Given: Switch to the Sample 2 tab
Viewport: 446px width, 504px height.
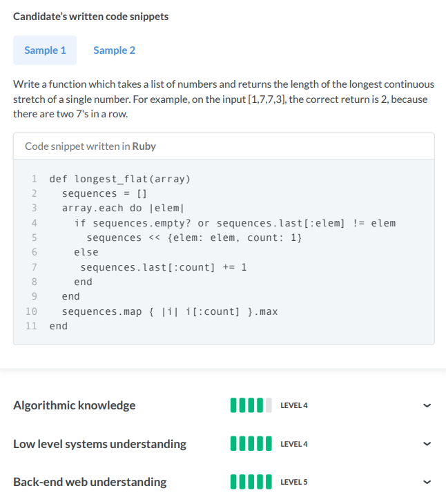Looking at the screenshot, I should click(114, 50).
